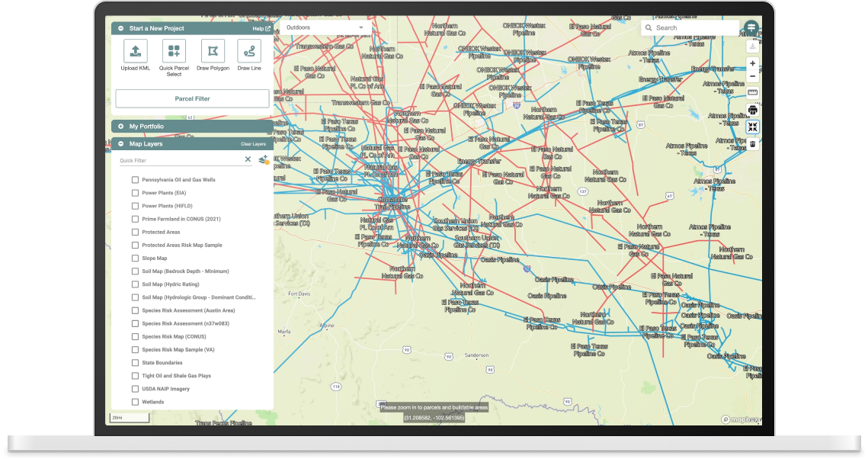This screenshot has height=459, width=868.
Task: Activate the ruler measure tool
Action: 752,92
